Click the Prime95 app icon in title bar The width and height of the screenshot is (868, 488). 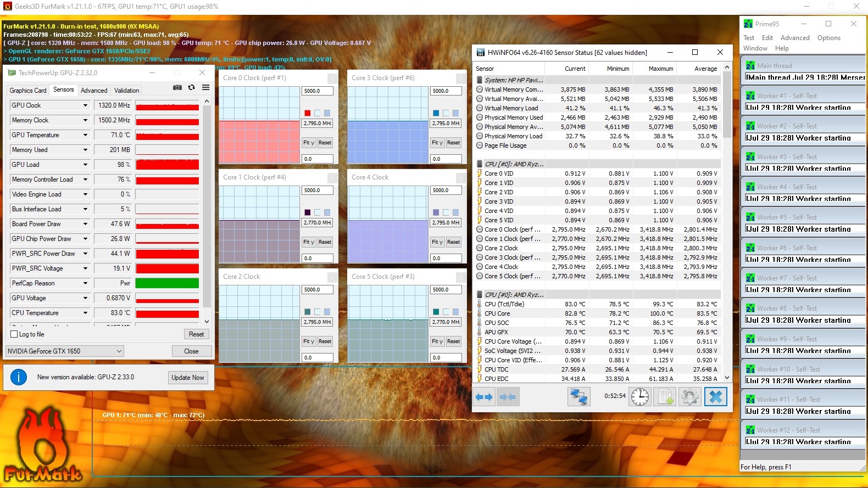click(748, 24)
